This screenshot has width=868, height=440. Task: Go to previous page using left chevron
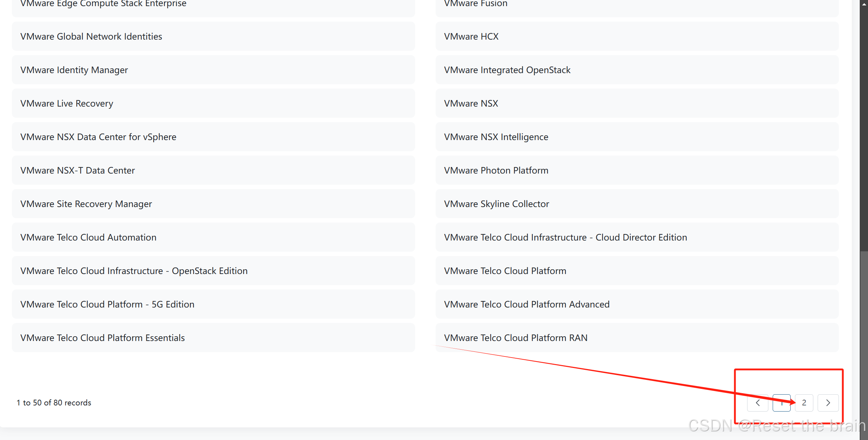point(758,403)
